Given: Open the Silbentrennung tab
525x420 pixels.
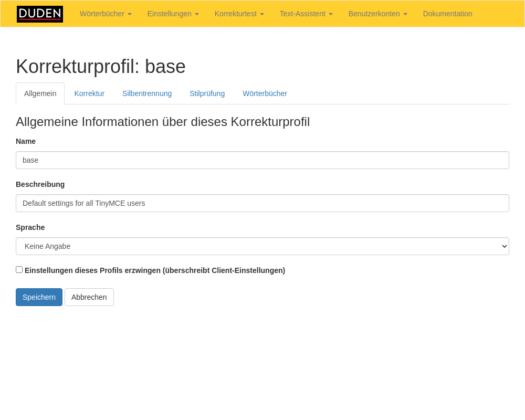Looking at the screenshot, I should click(147, 93).
